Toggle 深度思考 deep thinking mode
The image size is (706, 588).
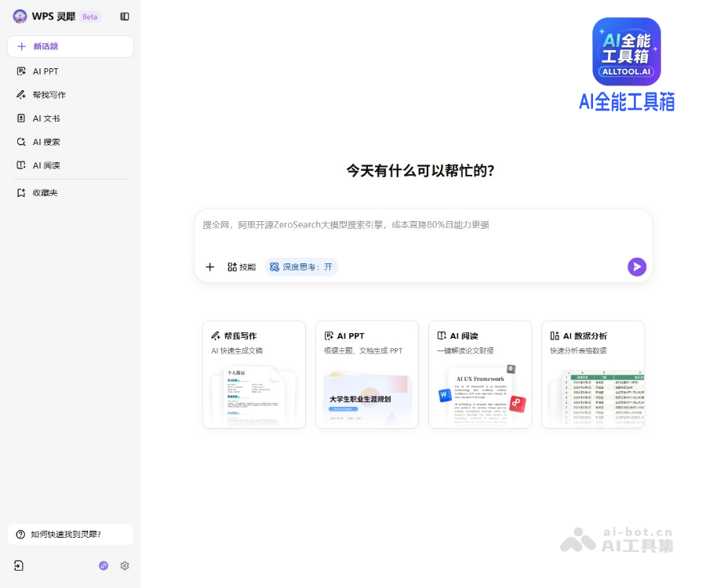pos(301,267)
